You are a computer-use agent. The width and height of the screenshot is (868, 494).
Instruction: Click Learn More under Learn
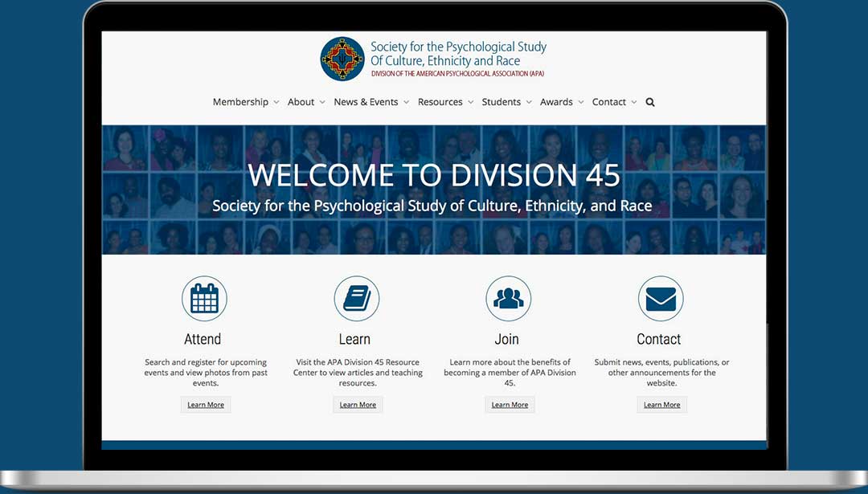[x=358, y=405]
